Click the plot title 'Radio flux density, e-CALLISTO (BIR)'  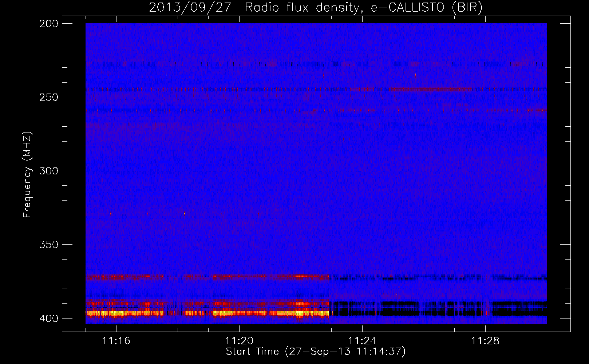tap(363, 7)
